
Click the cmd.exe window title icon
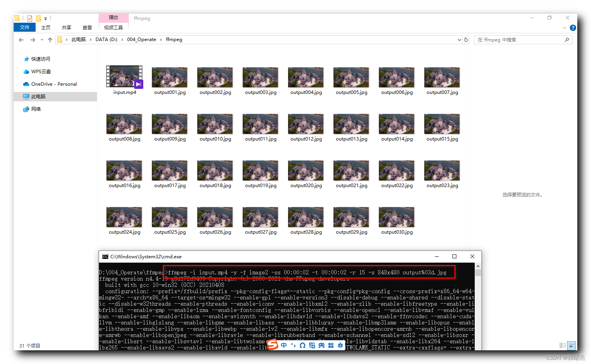(105, 257)
